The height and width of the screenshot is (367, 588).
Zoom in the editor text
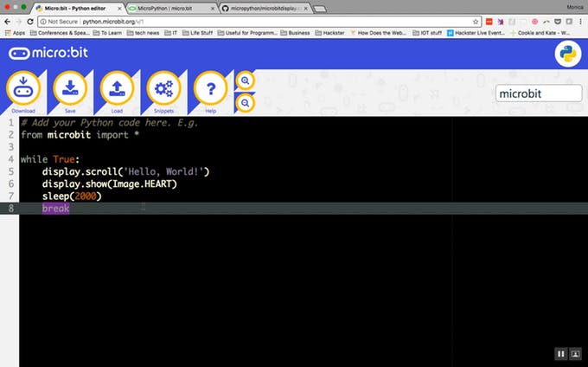pyautogui.click(x=246, y=80)
